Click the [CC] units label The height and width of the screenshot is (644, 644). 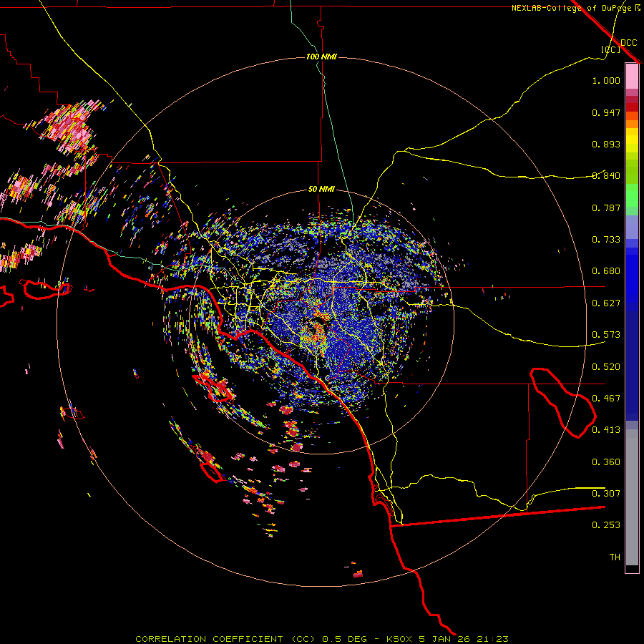(610, 49)
